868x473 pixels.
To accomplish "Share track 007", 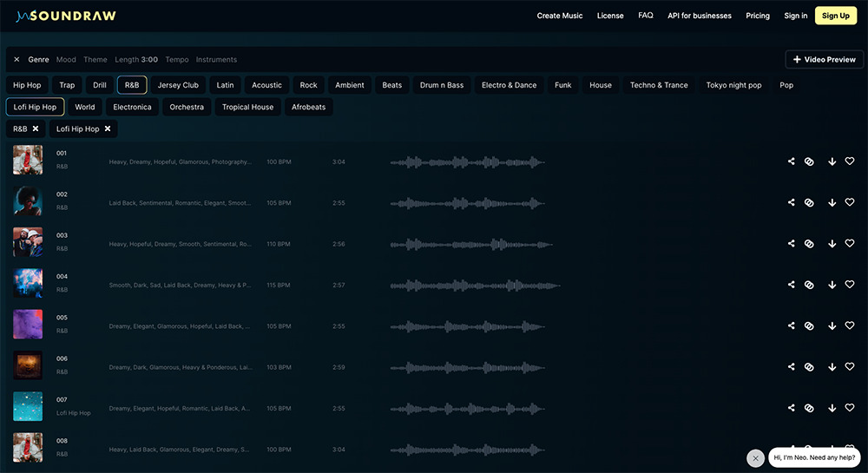I will point(791,408).
